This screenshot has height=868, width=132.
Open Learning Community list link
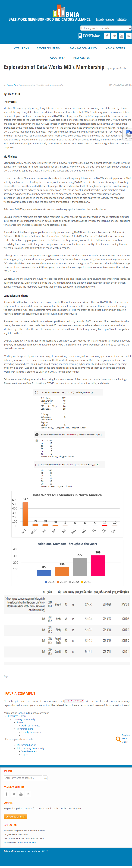[24, 719]
